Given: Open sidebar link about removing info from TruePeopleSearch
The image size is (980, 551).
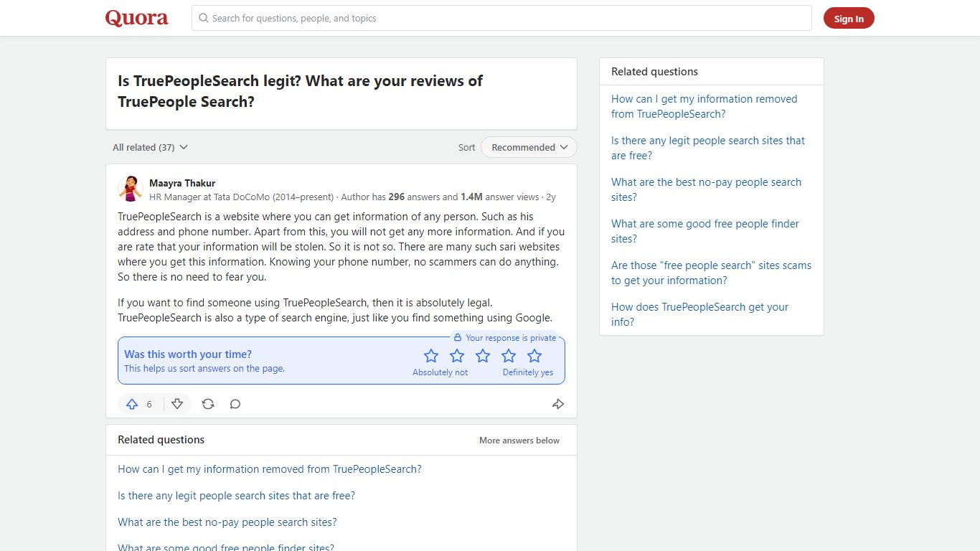Looking at the screenshot, I should [705, 106].
